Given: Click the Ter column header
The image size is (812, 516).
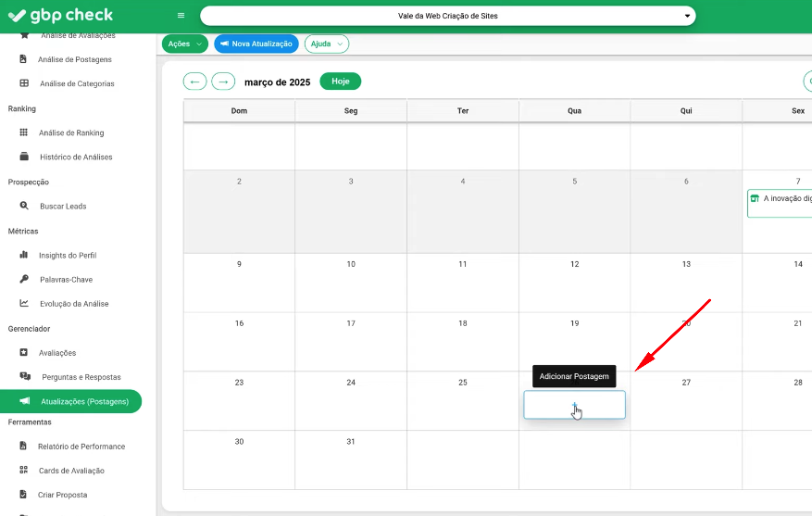Looking at the screenshot, I should (x=463, y=111).
